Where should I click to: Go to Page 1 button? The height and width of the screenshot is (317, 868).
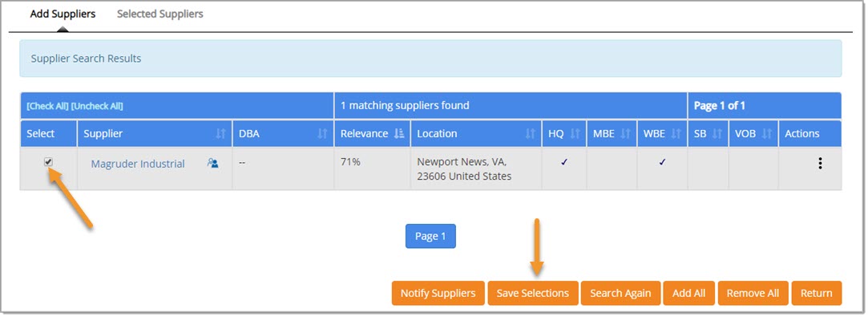(x=430, y=236)
